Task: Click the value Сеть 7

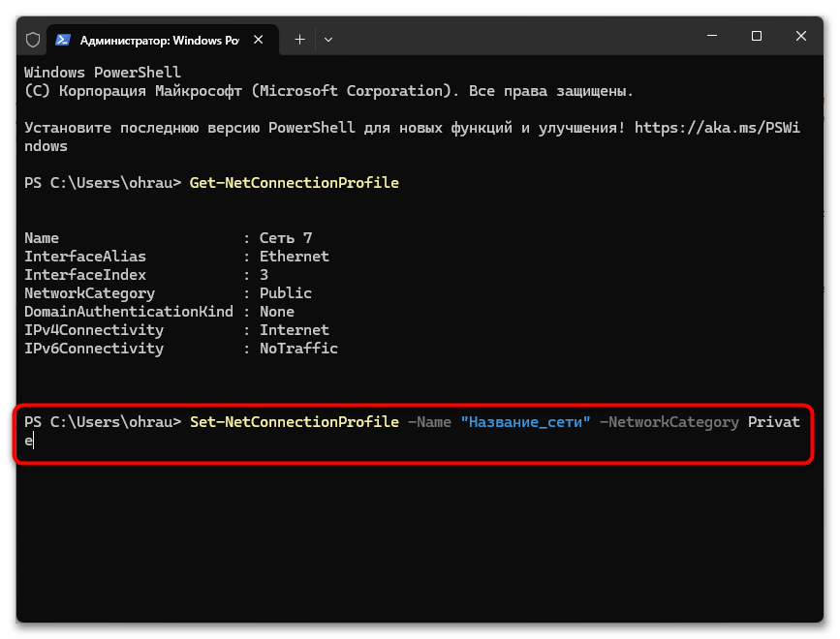Action: pyautogui.click(x=286, y=237)
